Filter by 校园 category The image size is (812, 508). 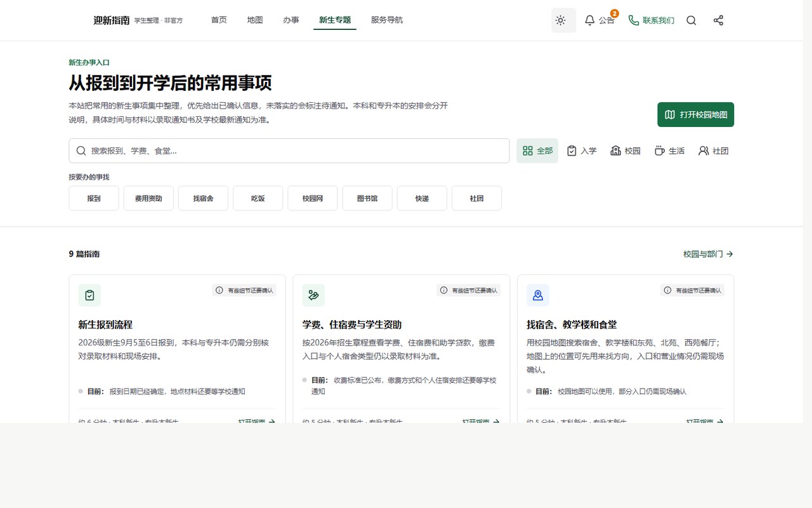625,150
